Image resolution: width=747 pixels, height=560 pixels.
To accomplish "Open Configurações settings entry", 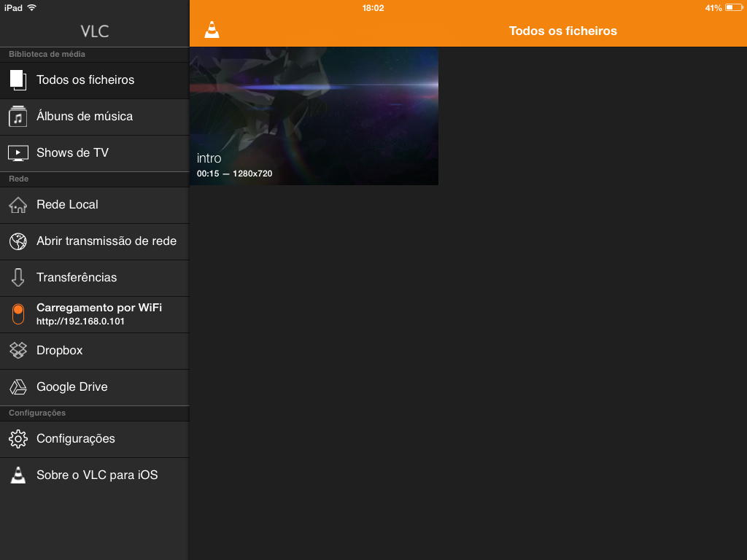I will click(x=94, y=439).
